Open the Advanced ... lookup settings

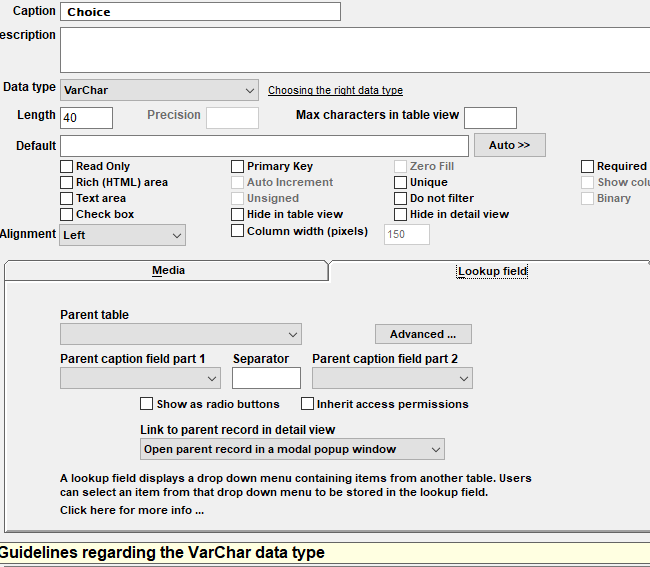coord(423,334)
